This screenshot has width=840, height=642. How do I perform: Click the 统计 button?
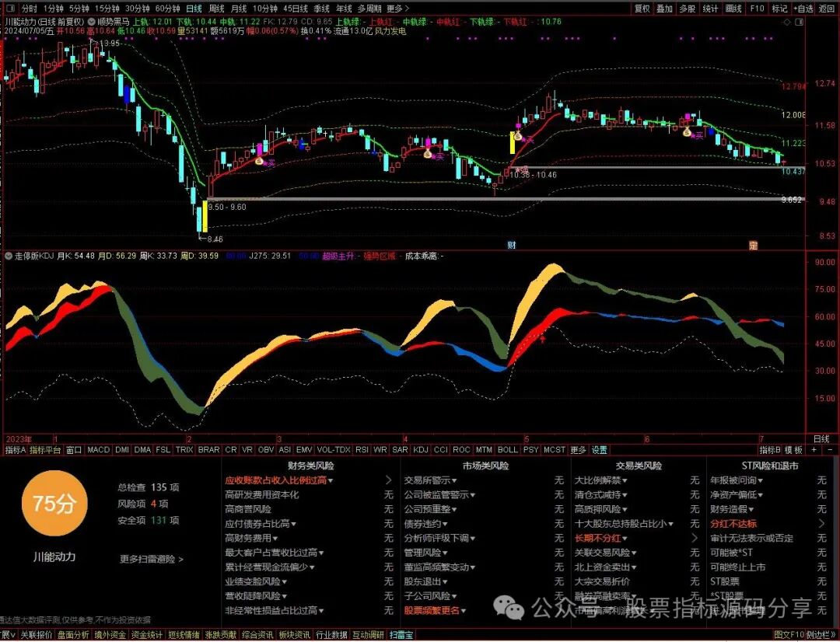pyautogui.click(x=710, y=9)
